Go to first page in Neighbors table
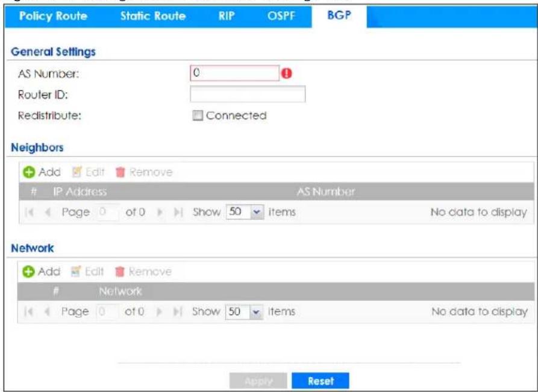This screenshot has width=538, height=392. (30, 213)
